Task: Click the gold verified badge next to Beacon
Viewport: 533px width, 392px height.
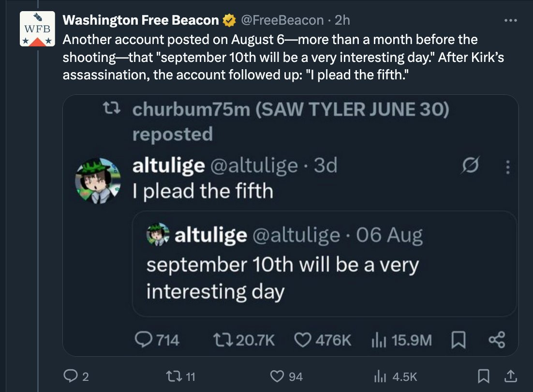Action: pyautogui.click(x=229, y=21)
